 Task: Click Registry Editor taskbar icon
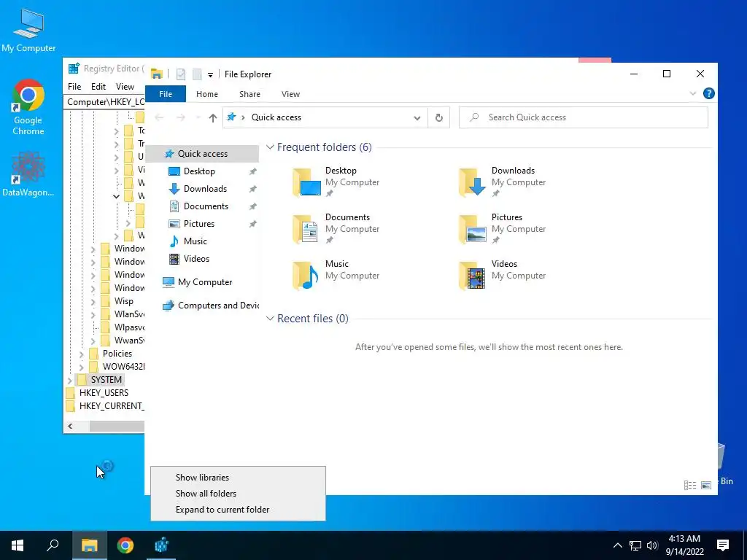pyautogui.click(x=162, y=545)
